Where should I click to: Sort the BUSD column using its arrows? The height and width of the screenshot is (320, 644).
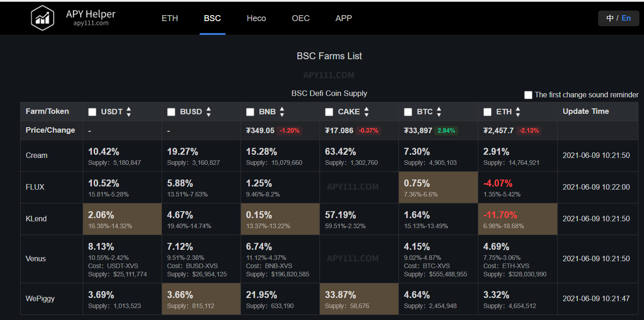click(208, 112)
